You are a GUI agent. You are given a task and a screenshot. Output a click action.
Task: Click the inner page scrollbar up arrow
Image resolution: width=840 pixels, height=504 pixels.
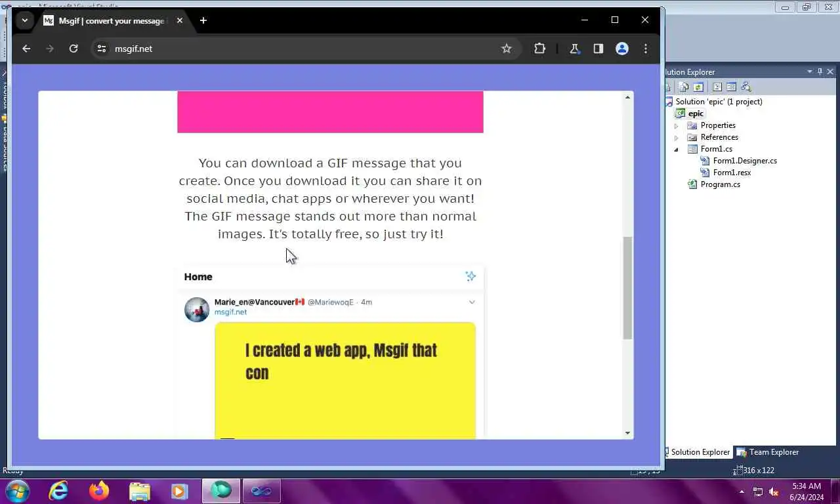(627, 97)
